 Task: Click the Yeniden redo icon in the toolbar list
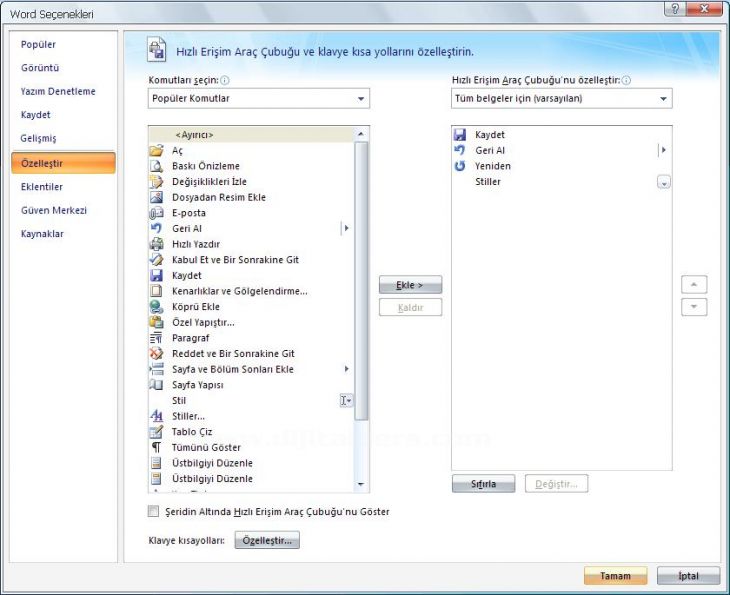pyautogui.click(x=460, y=166)
